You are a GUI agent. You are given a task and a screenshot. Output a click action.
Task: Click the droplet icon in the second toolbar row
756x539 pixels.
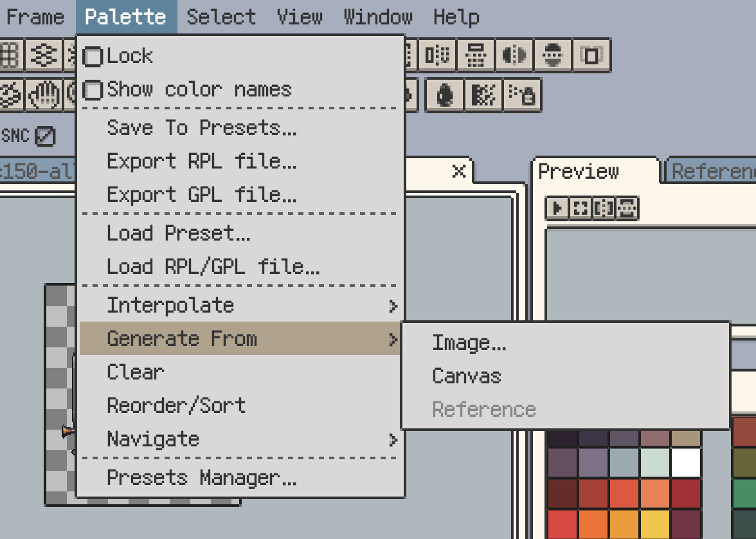click(445, 96)
